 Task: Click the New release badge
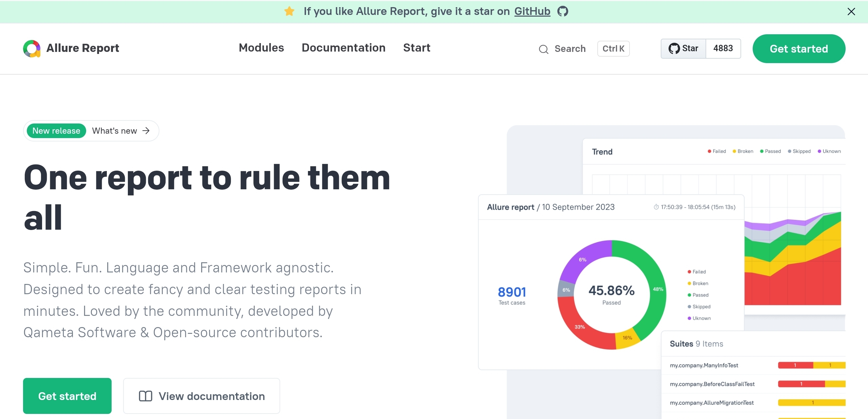[56, 131]
